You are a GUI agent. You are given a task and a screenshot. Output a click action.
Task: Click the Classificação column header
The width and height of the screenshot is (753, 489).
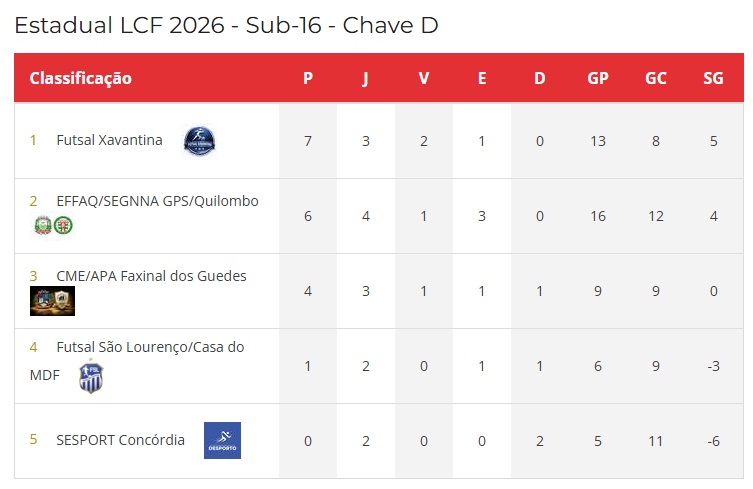click(x=81, y=78)
